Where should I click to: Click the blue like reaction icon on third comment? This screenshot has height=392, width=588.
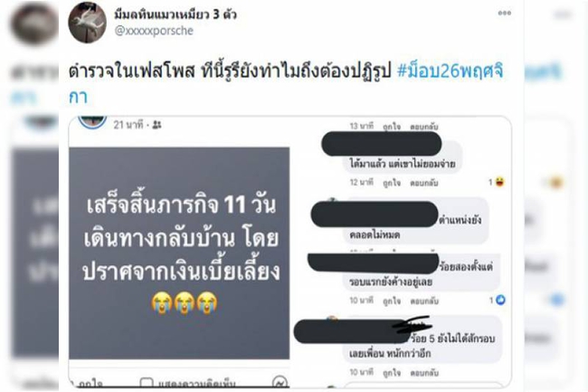point(500,300)
